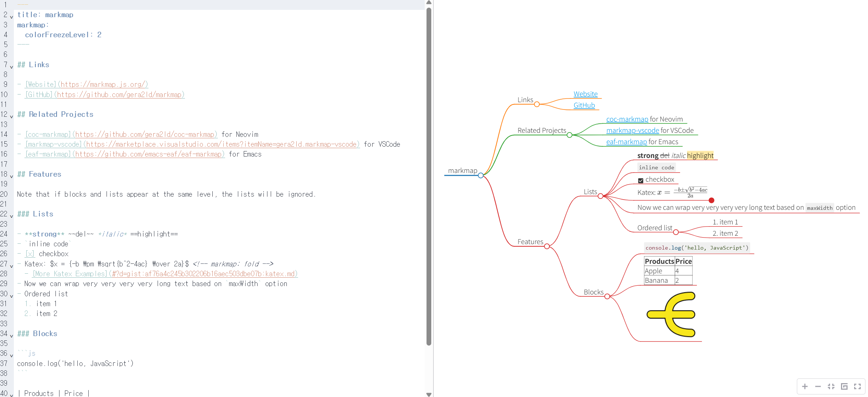This screenshot has width=868, height=397.
Task: Fold the ### Blocks section in editor
Action: click(x=12, y=336)
